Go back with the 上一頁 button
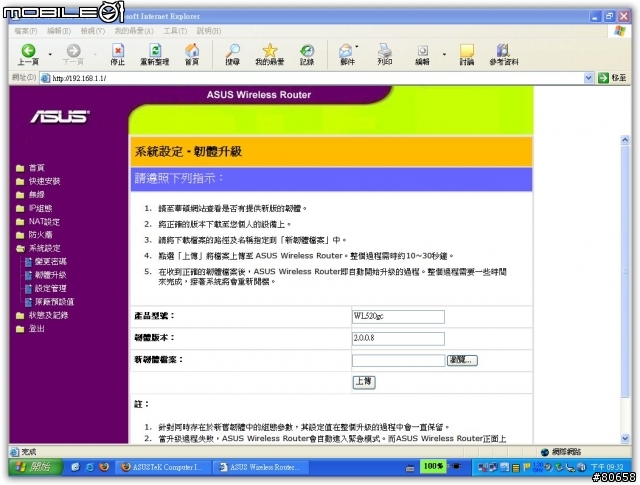Screen dimensions: 640x485 pos(28,54)
